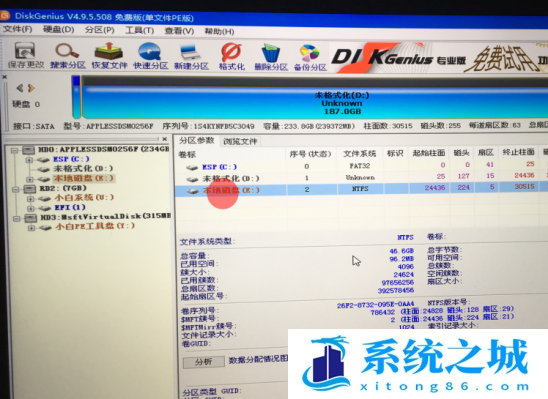Expand the ESP (C:) tree node
548x399 pixels.
point(30,160)
